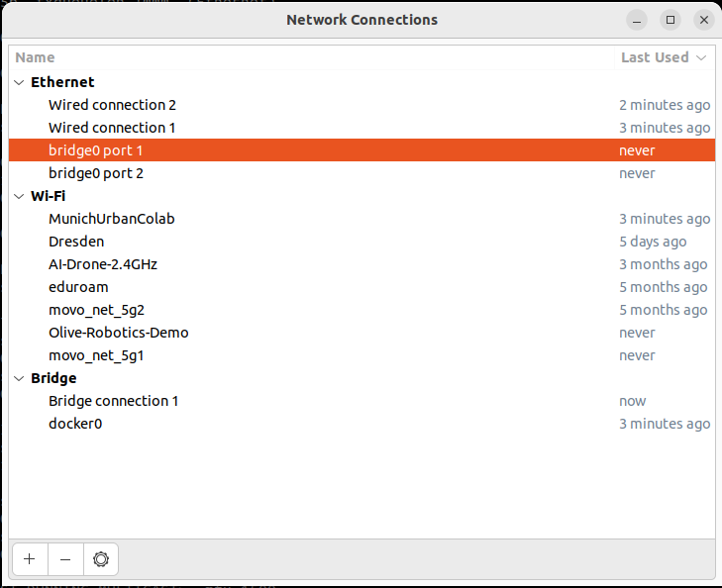This screenshot has height=588, width=722.
Task: Close the Network Connections window
Action: tap(704, 20)
